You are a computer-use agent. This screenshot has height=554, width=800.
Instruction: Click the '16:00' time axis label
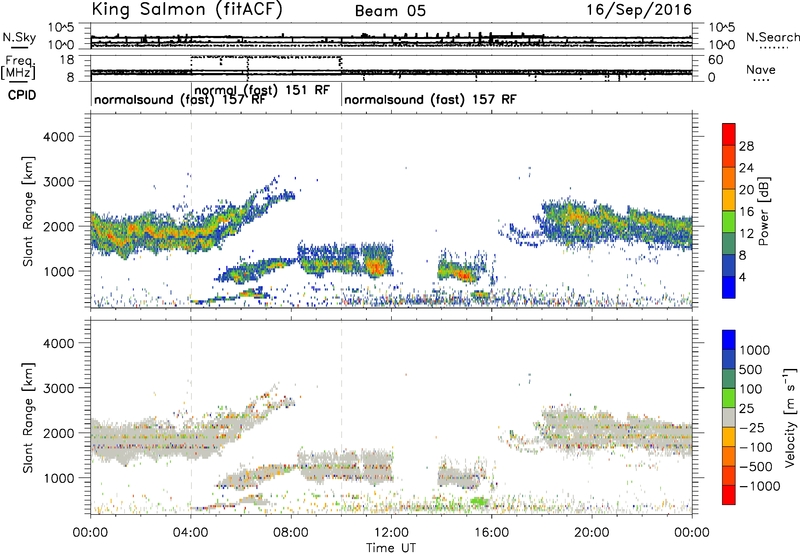coord(491,533)
